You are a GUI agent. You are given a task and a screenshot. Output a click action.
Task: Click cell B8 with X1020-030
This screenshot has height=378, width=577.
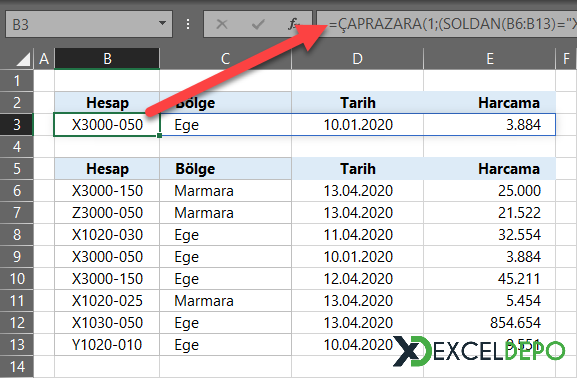click(107, 235)
